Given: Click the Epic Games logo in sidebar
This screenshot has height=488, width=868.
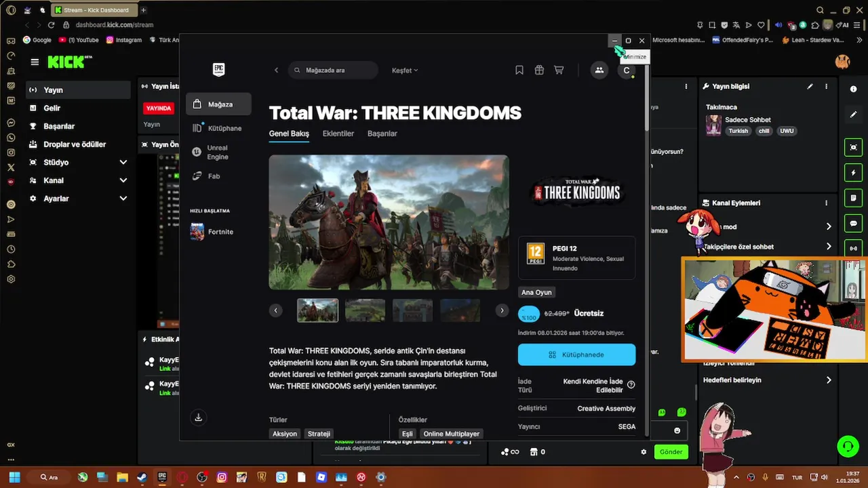Looking at the screenshot, I should pyautogui.click(x=218, y=70).
